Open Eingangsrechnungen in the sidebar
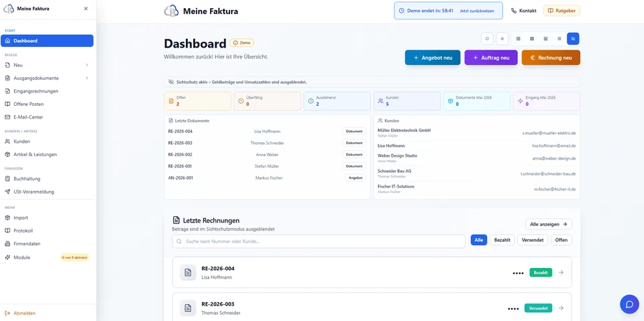The image size is (644, 321). tap(47, 91)
